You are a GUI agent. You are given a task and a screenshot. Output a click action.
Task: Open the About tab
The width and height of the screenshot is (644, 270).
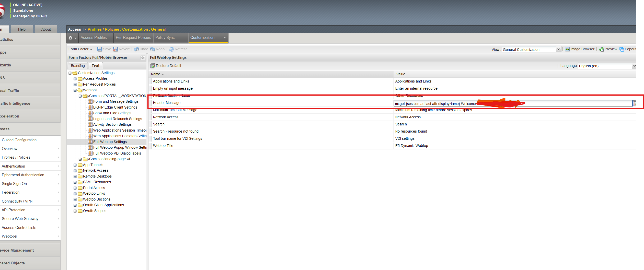[46, 29]
